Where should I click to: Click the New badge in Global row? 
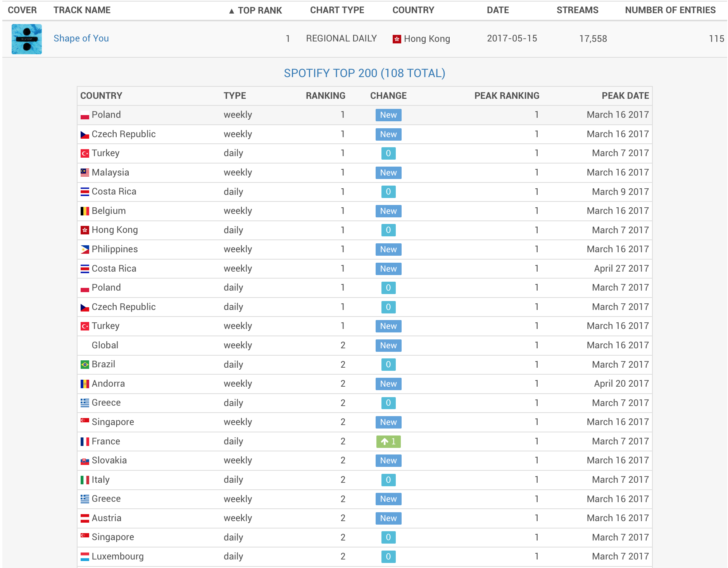pos(388,346)
